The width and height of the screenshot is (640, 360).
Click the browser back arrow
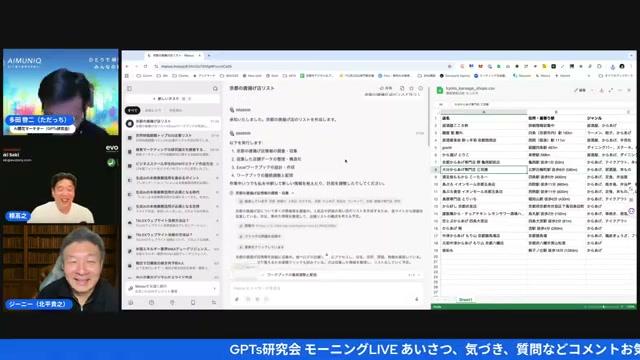127,66
